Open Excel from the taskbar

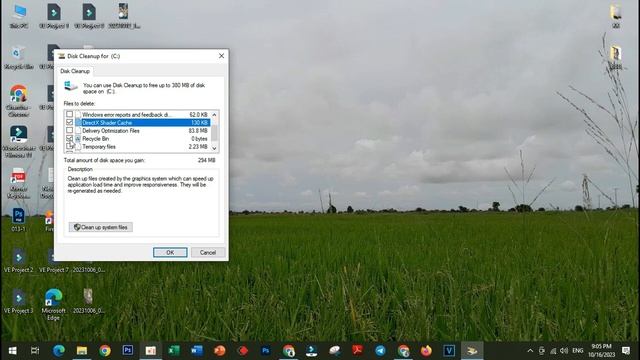(x=173, y=351)
